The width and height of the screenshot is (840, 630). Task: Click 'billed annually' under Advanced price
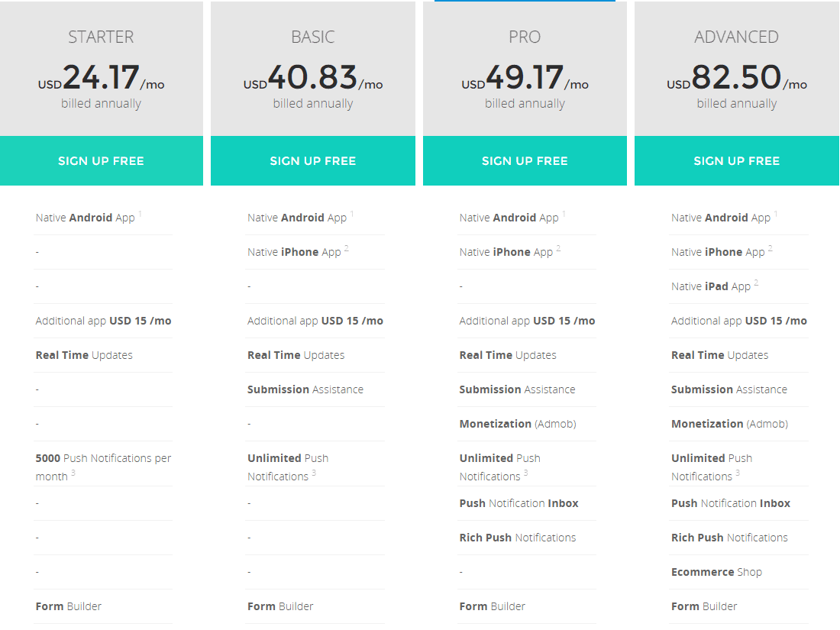pos(737,103)
